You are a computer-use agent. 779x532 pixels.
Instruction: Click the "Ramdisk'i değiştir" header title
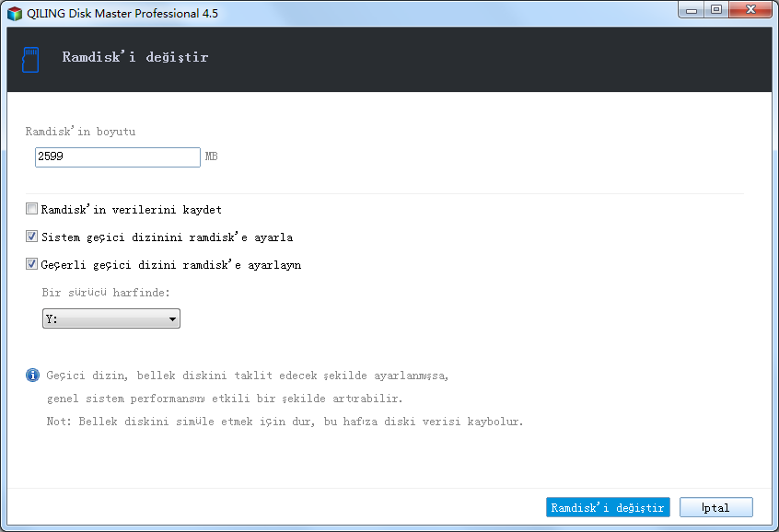click(x=135, y=57)
